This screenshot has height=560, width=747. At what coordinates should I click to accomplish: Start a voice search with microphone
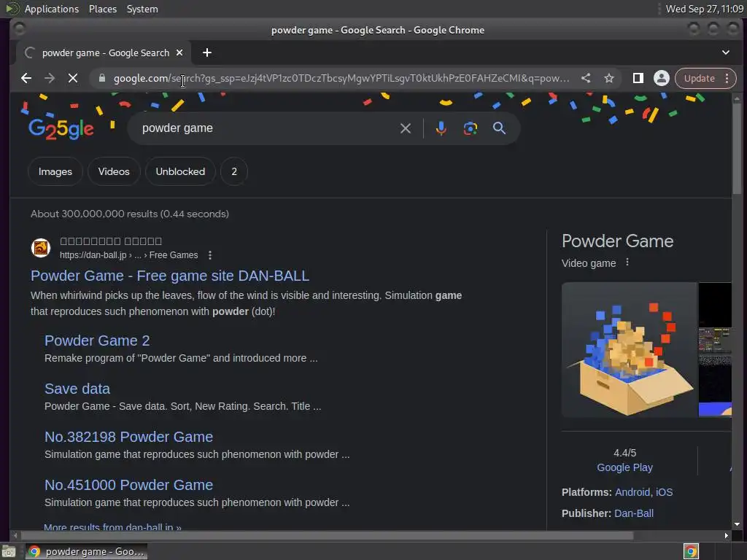[441, 128]
